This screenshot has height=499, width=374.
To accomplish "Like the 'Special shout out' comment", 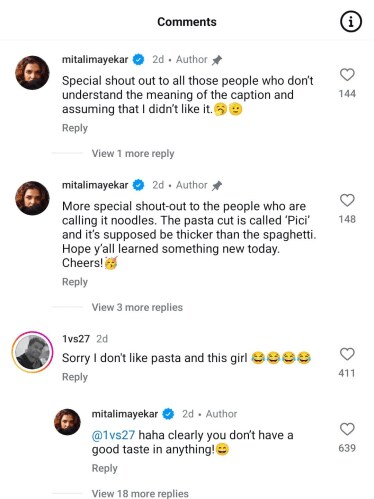I will pyautogui.click(x=347, y=75).
